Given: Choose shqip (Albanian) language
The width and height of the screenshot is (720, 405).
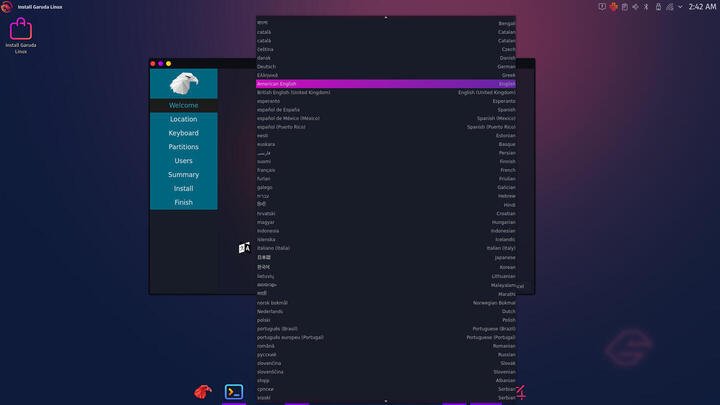Looking at the screenshot, I should 386,380.
